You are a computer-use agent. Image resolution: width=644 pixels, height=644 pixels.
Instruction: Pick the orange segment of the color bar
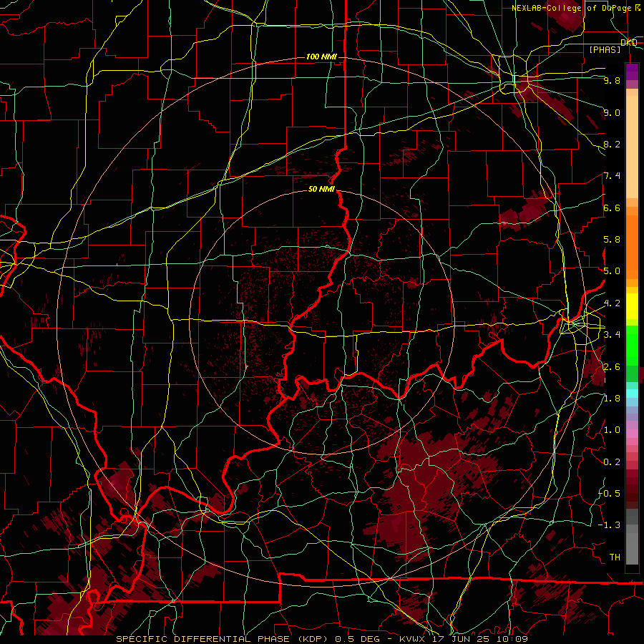coord(632,246)
